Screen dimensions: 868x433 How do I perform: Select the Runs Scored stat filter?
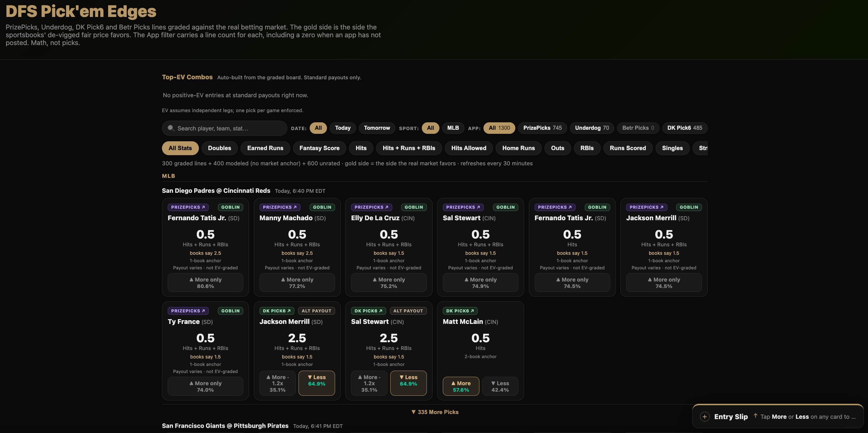(x=627, y=148)
